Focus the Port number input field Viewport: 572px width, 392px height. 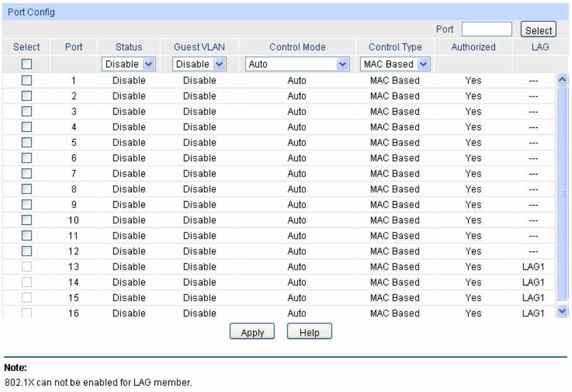point(486,29)
